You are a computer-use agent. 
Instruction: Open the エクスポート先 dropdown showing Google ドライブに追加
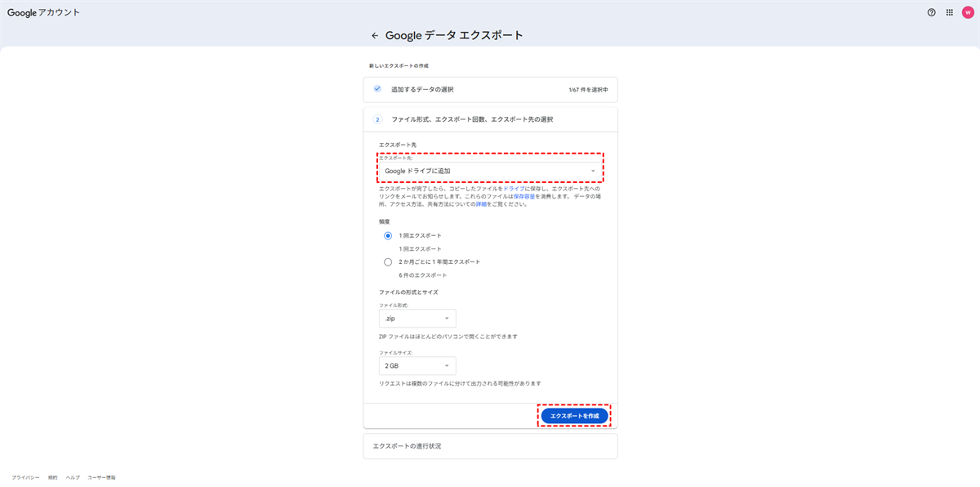coord(490,170)
